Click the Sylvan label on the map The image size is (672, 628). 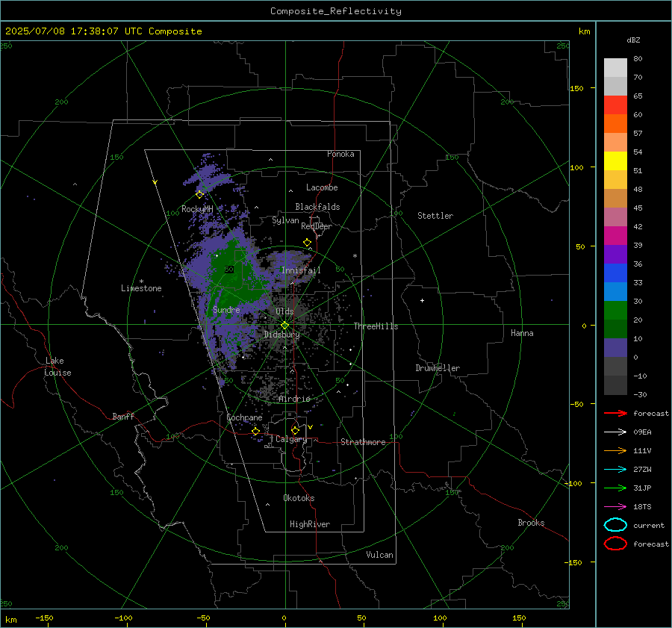coord(285,220)
